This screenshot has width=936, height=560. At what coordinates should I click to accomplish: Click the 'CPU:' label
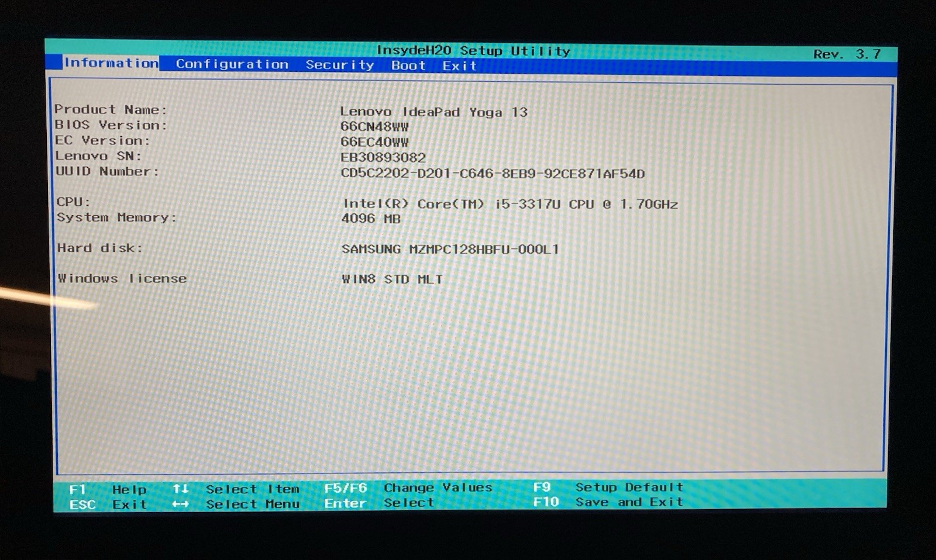(74, 202)
